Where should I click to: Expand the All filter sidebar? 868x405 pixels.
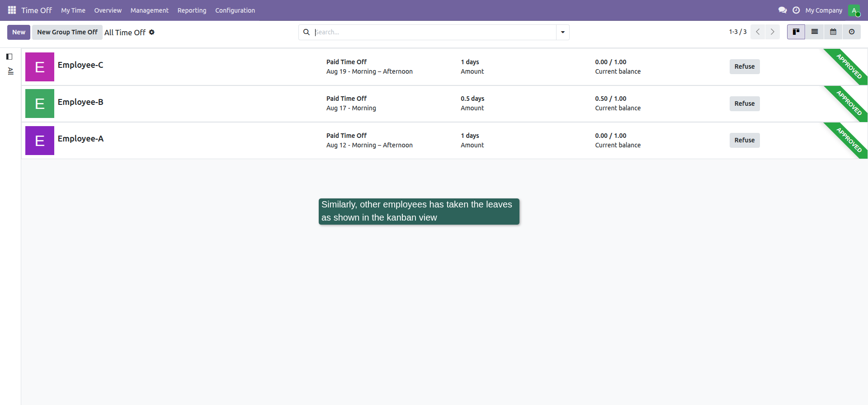pos(11,71)
